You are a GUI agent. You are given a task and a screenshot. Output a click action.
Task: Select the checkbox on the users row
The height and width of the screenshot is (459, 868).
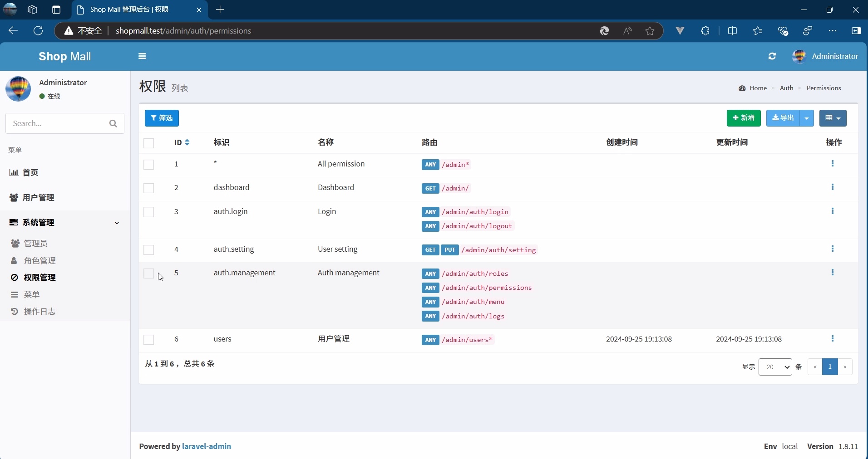click(149, 339)
